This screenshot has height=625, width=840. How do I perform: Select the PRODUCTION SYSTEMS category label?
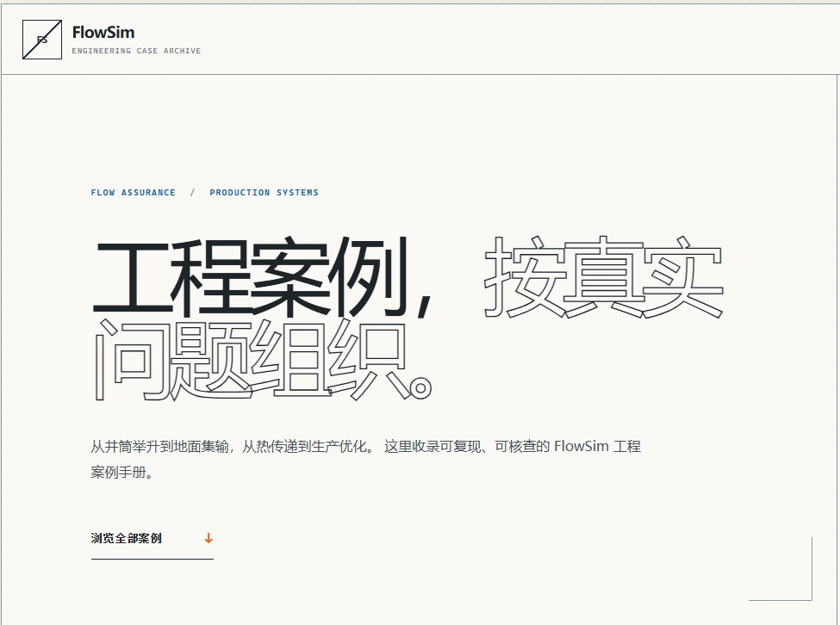[264, 193]
